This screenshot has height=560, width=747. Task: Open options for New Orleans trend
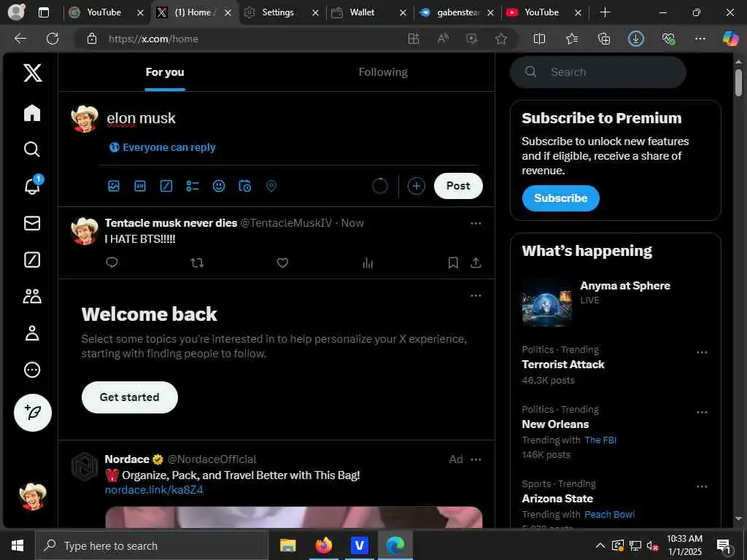point(702,413)
